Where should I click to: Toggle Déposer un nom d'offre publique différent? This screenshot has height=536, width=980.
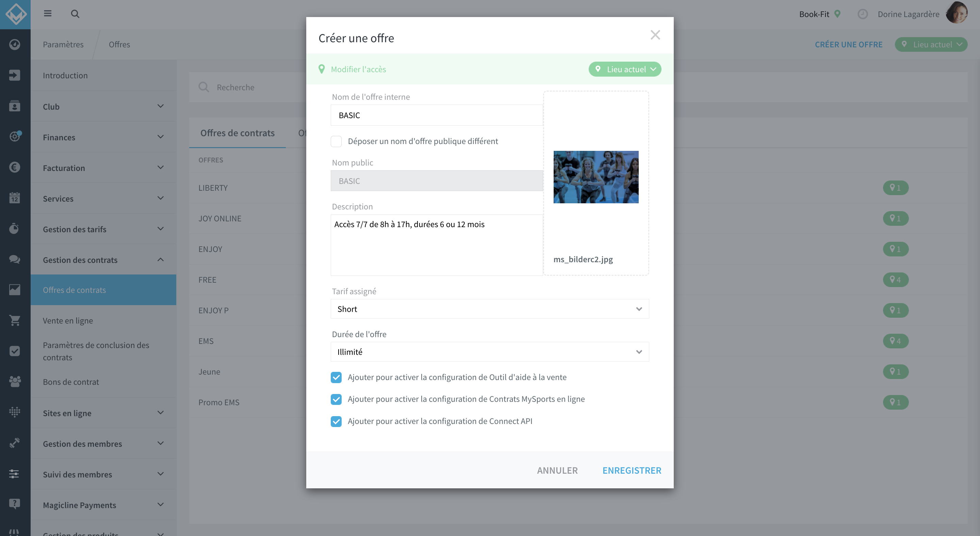pyautogui.click(x=336, y=141)
